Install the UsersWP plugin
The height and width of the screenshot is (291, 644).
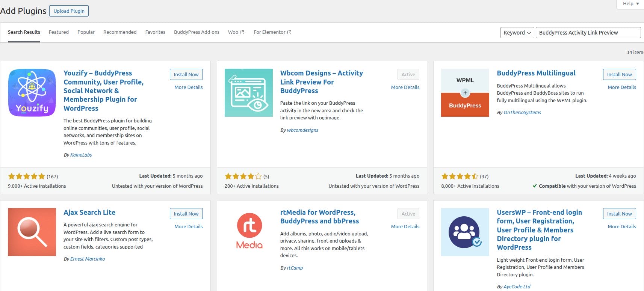(x=619, y=214)
